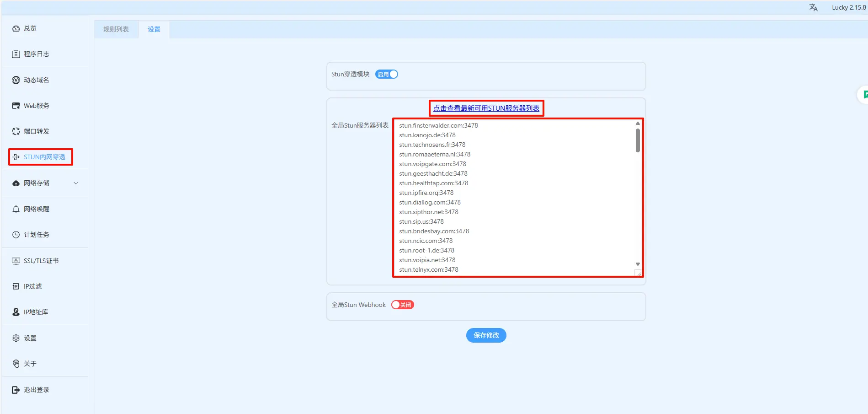Click 退出登录 text in sidebar
Image resolution: width=868 pixels, height=414 pixels.
[x=37, y=390]
